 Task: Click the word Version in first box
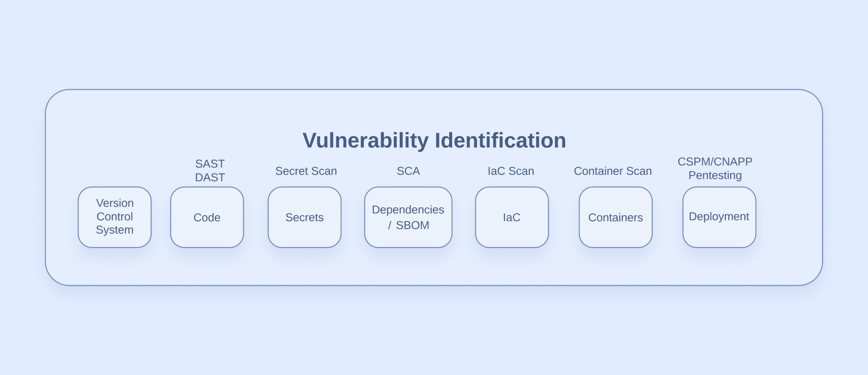pos(115,203)
